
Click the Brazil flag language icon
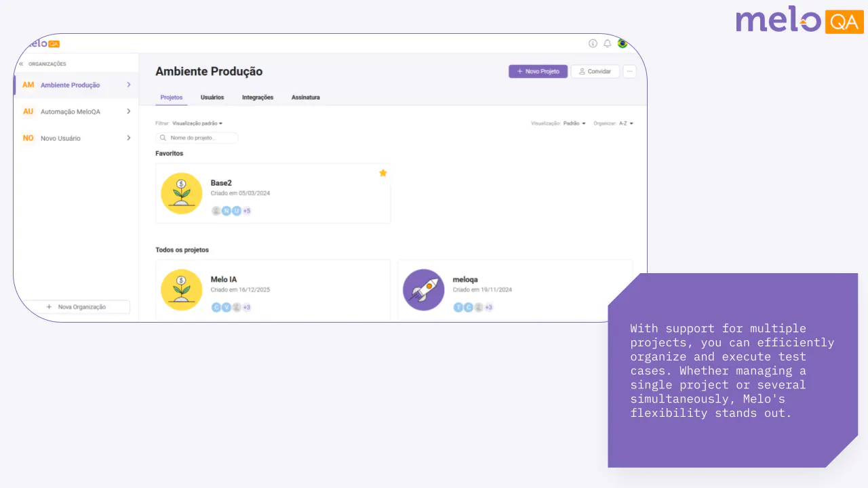623,43
